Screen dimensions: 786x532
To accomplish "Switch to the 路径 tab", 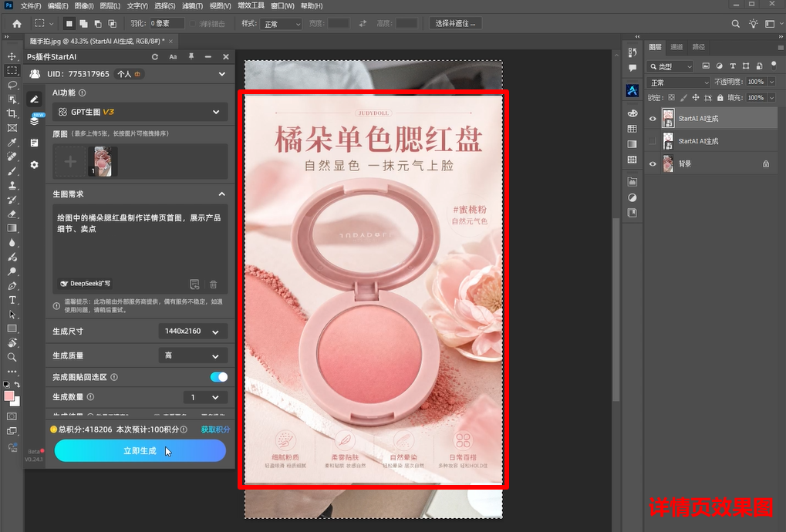I will pyautogui.click(x=699, y=47).
